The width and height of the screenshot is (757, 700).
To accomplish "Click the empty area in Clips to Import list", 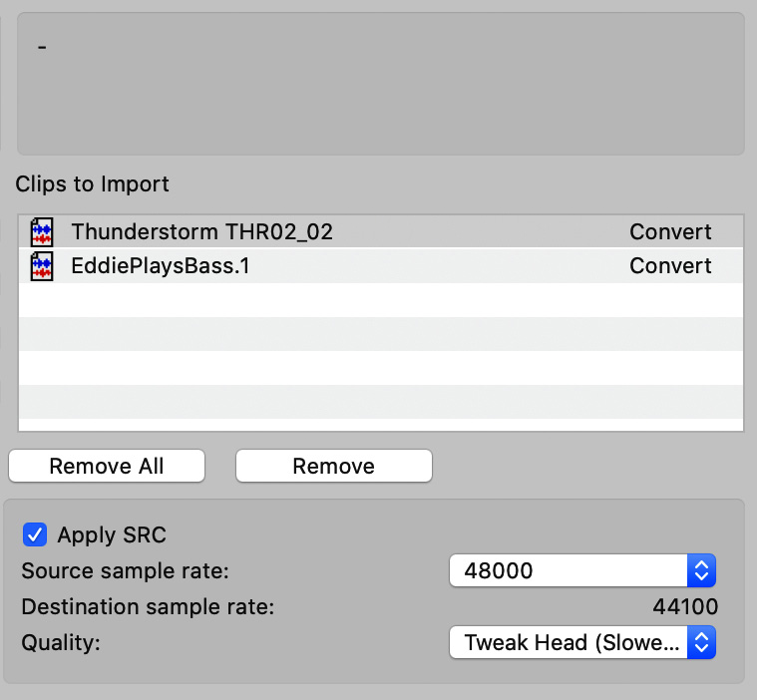I will point(381,357).
